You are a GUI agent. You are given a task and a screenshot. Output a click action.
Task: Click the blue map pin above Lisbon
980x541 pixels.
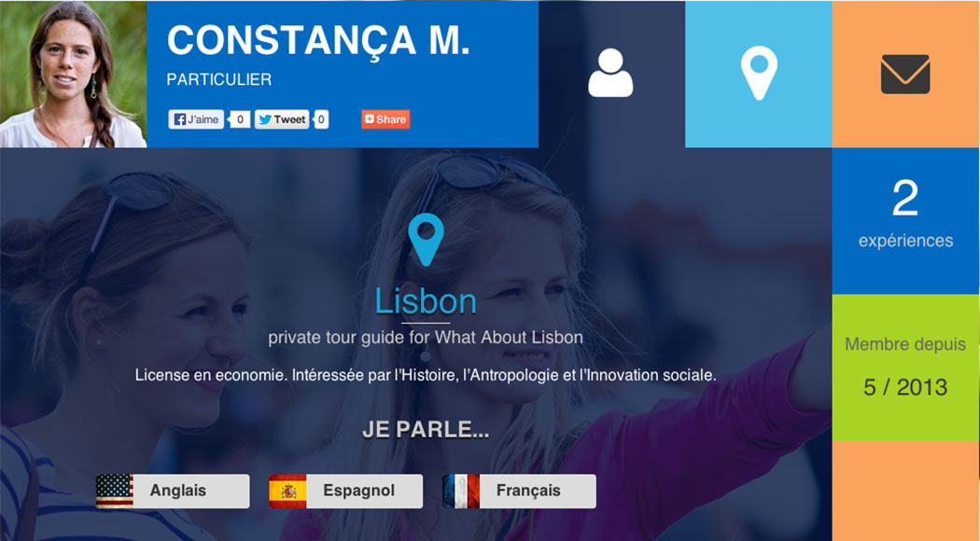click(x=426, y=240)
